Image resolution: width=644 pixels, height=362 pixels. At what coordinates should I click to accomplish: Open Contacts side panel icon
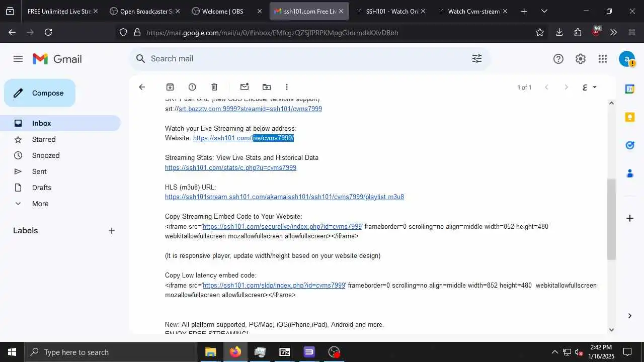click(x=629, y=173)
